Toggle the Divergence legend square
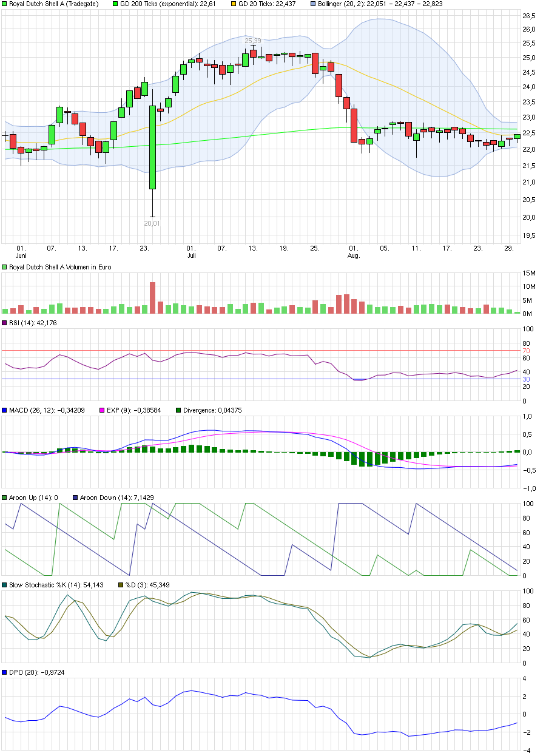 tap(178, 410)
